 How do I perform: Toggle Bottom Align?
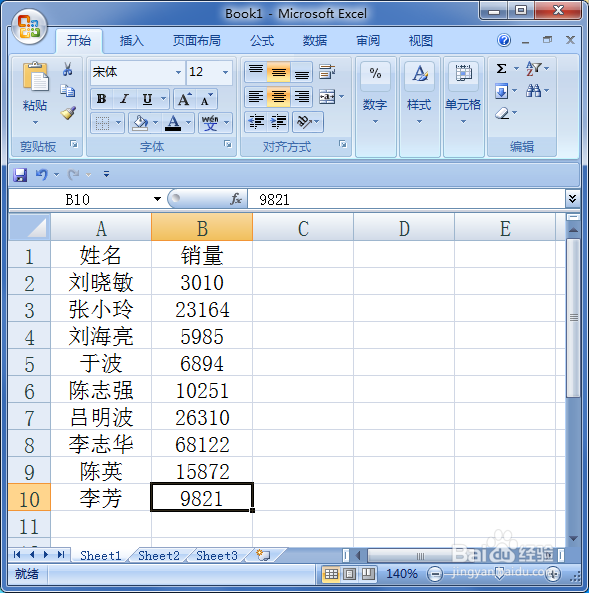pyautogui.click(x=301, y=72)
